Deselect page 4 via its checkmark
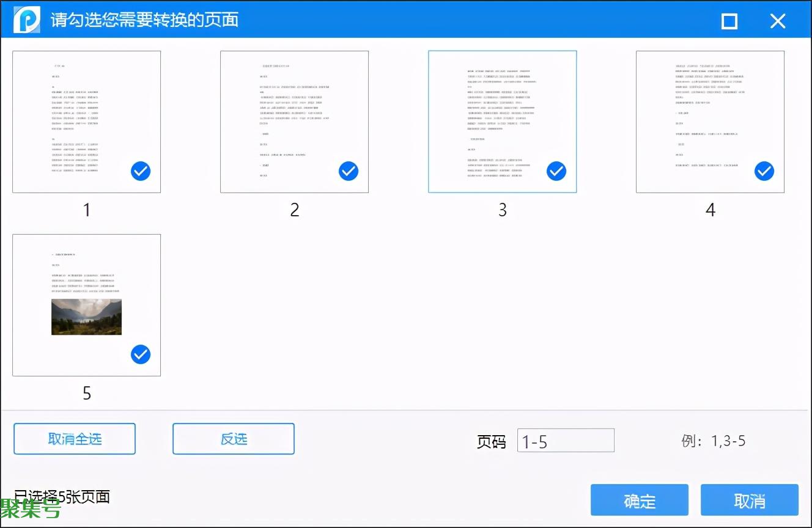Viewport: 812px width, 528px height. point(764,172)
